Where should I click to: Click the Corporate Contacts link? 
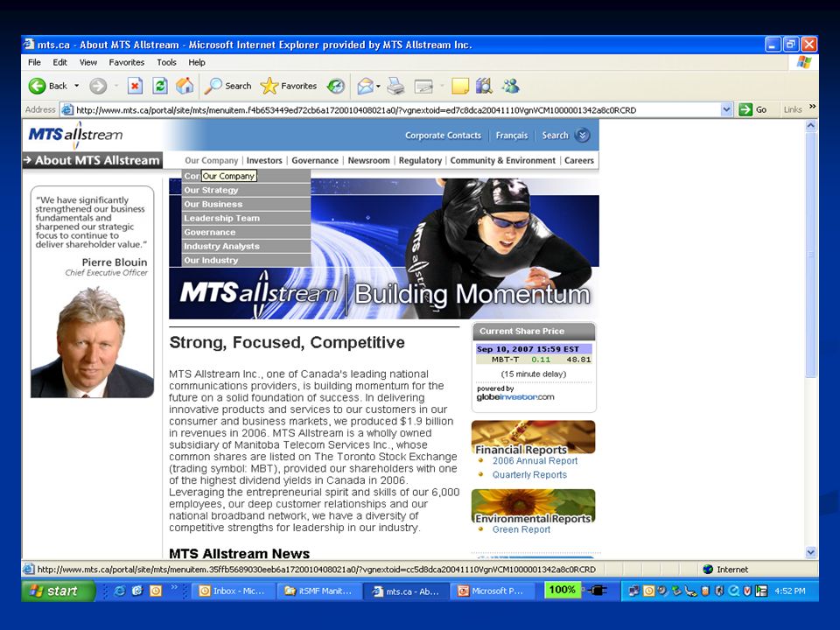click(443, 136)
